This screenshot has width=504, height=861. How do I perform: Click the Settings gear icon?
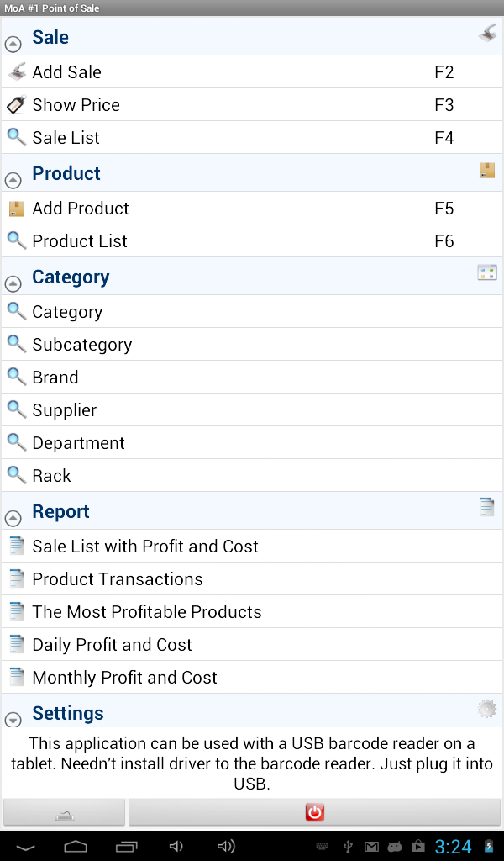point(487,709)
